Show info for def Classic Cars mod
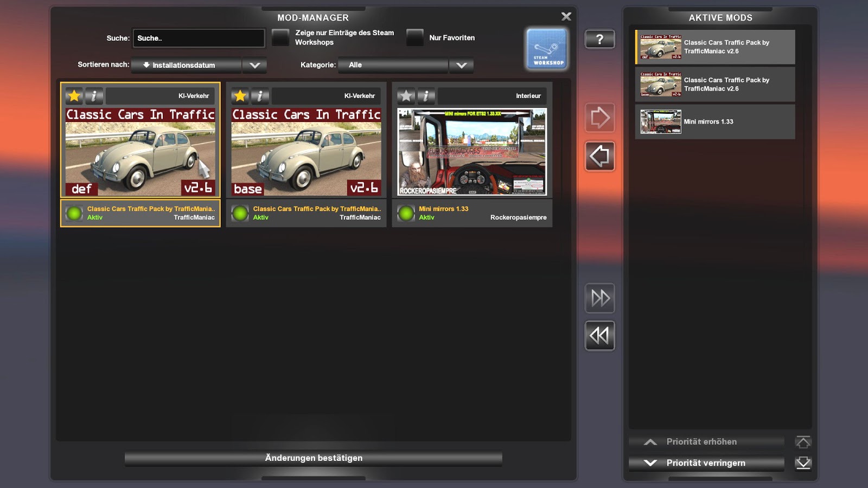The width and height of the screenshot is (868, 488). [x=94, y=96]
